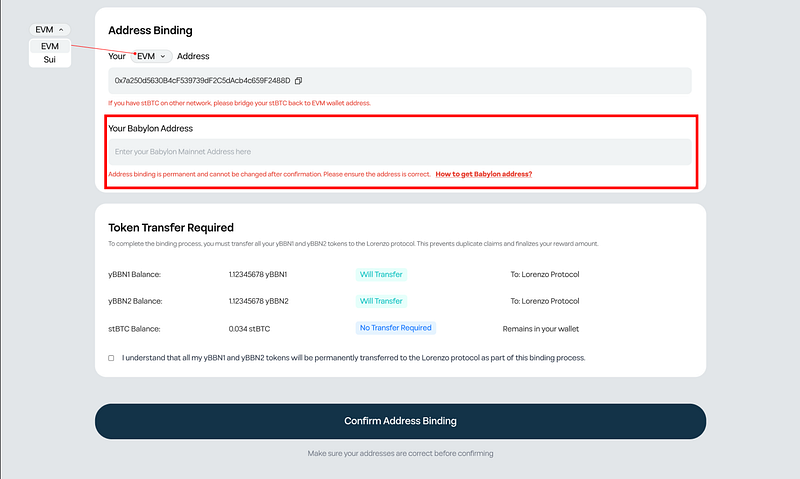Click Will Transfer badge for yBBN2
The image size is (800, 479).
point(381,301)
